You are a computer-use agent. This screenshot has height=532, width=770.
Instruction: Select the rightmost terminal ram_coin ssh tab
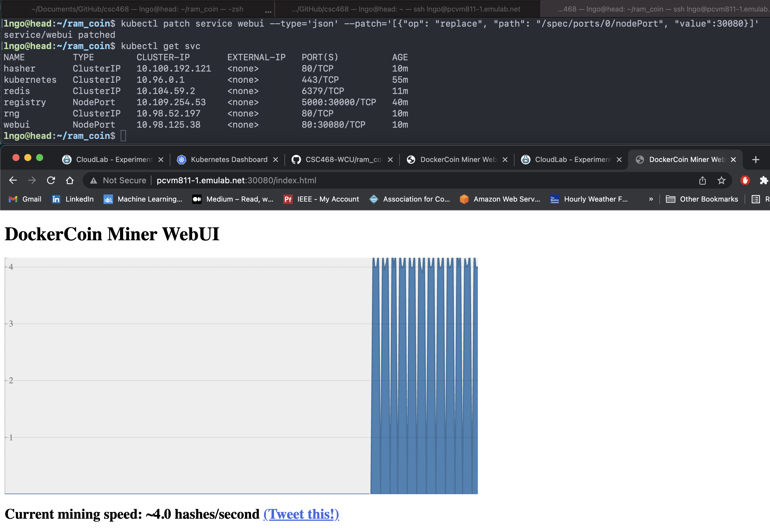click(656, 9)
